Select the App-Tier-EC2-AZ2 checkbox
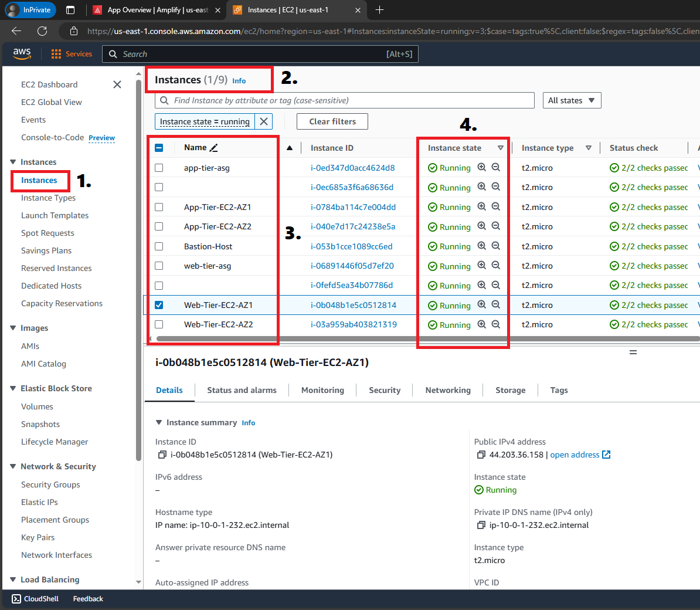 tap(159, 226)
